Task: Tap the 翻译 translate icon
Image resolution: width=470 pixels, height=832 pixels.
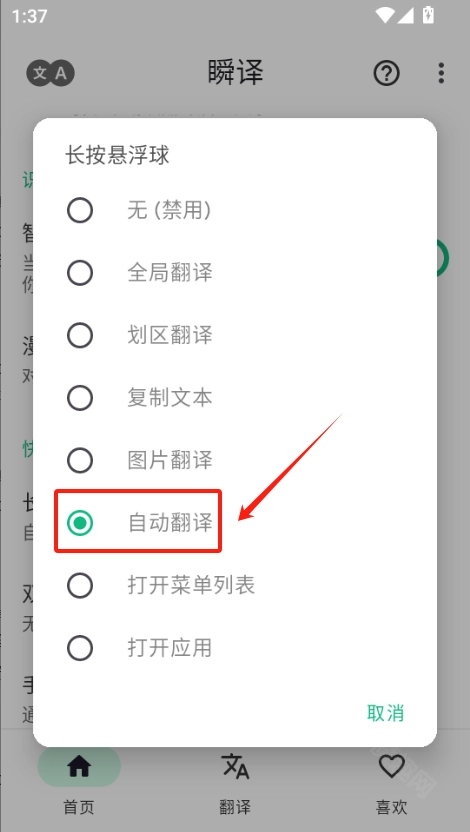Action: pyautogui.click(x=235, y=766)
